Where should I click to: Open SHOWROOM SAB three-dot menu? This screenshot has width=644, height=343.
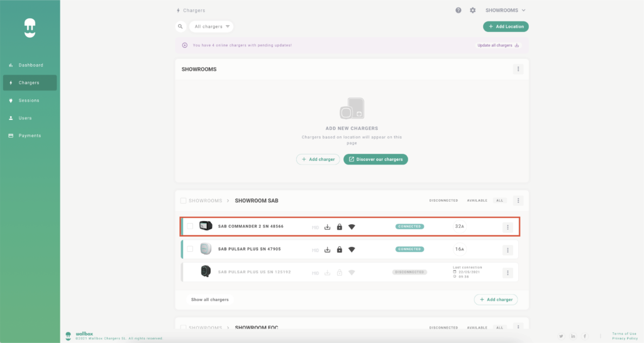tap(518, 200)
